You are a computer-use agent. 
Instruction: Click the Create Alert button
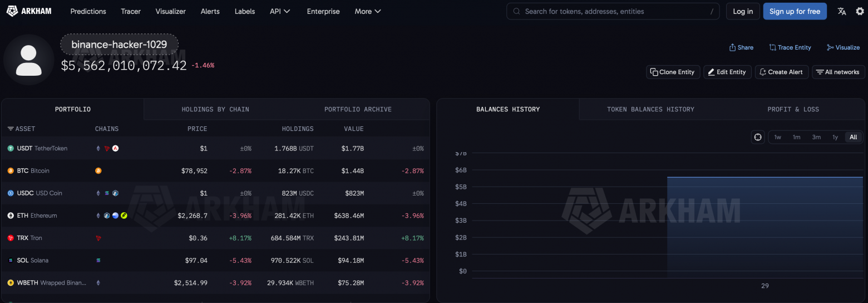point(782,72)
